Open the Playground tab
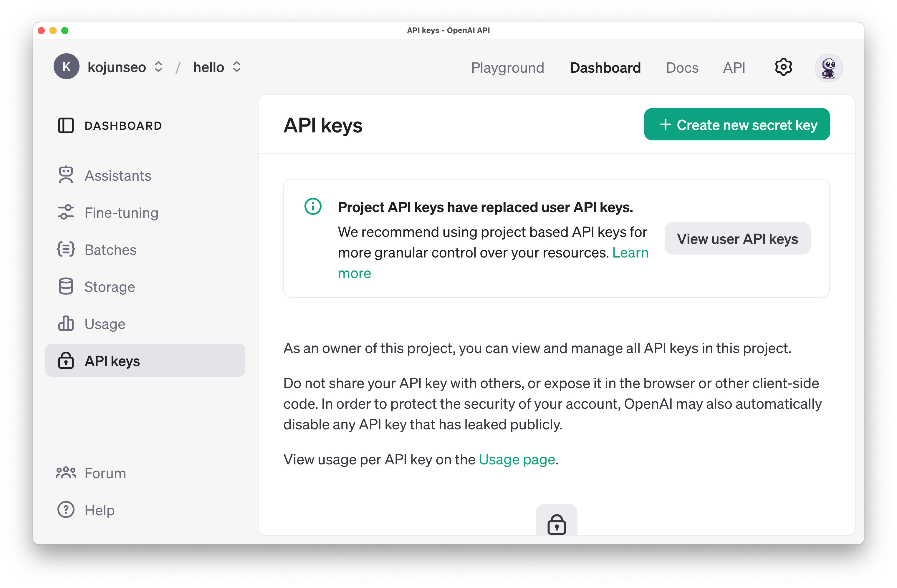897x588 pixels. point(507,68)
